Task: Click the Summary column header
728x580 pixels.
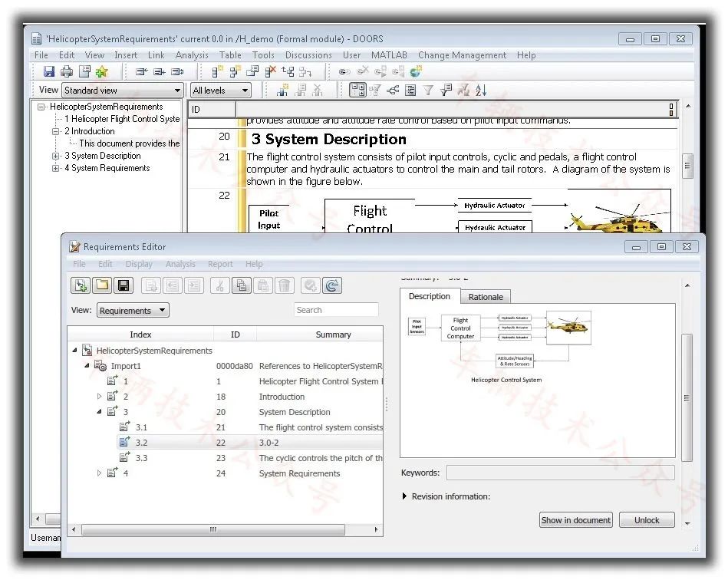Action: pos(319,334)
